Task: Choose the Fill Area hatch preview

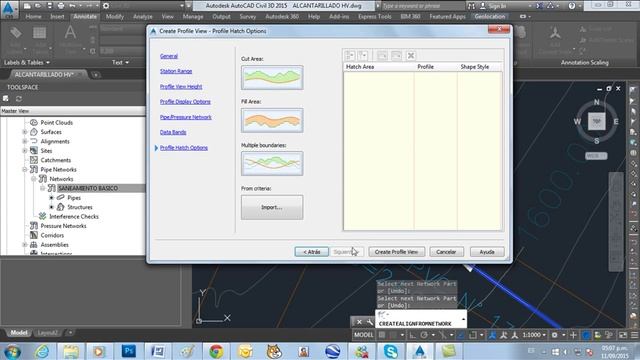Action: click(x=272, y=120)
